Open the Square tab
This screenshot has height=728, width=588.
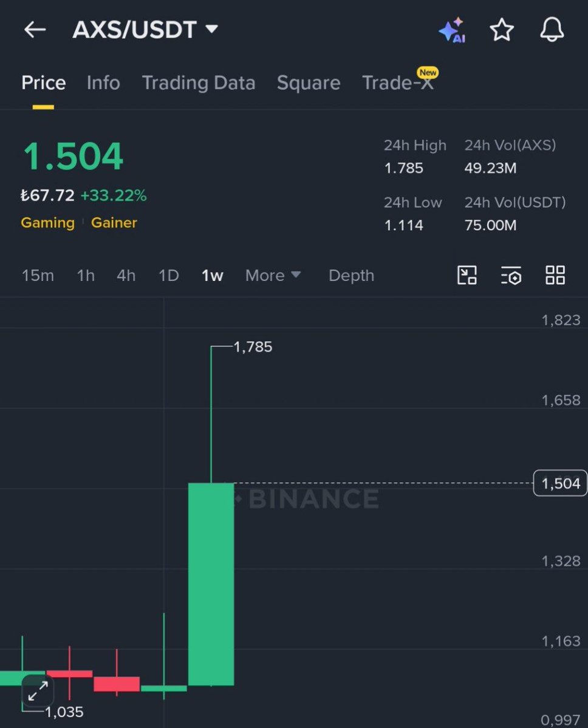[309, 83]
